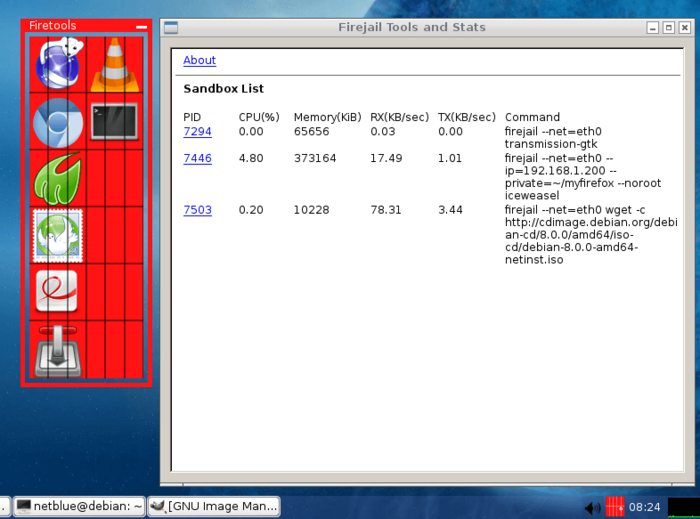Launch Midori green leaf icon
The height and width of the screenshot is (519, 700).
point(58,178)
